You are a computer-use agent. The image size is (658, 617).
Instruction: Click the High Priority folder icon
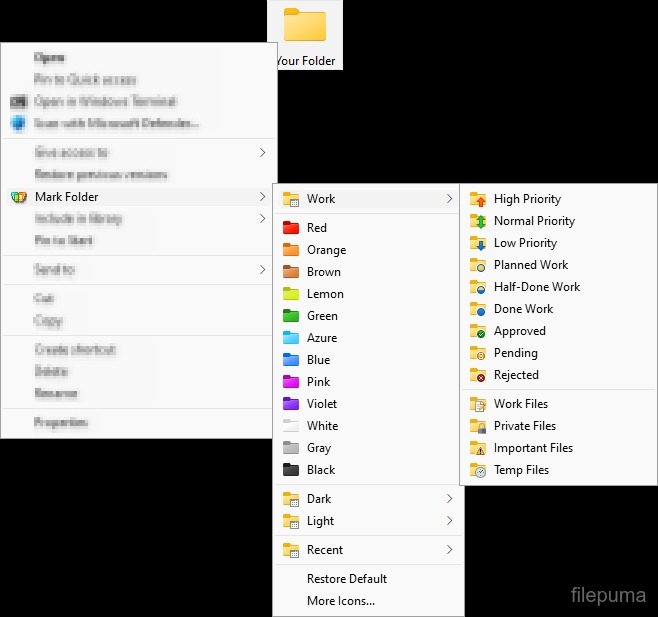pyautogui.click(x=478, y=199)
